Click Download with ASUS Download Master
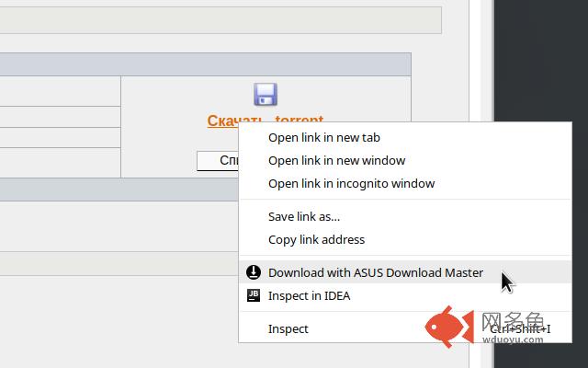588x368 pixels. click(x=405, y=272)
